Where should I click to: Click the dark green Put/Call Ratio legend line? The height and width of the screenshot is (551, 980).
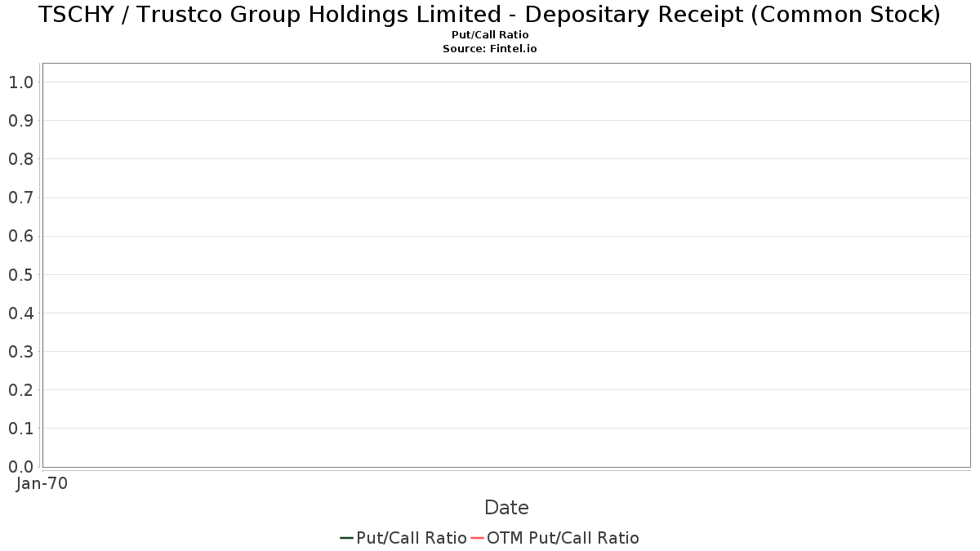tap(346, 538)
